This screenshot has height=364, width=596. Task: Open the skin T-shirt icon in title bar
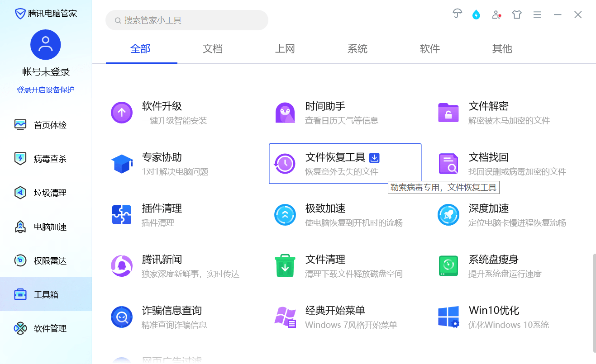pyautogui.click(x=517, y=14)
